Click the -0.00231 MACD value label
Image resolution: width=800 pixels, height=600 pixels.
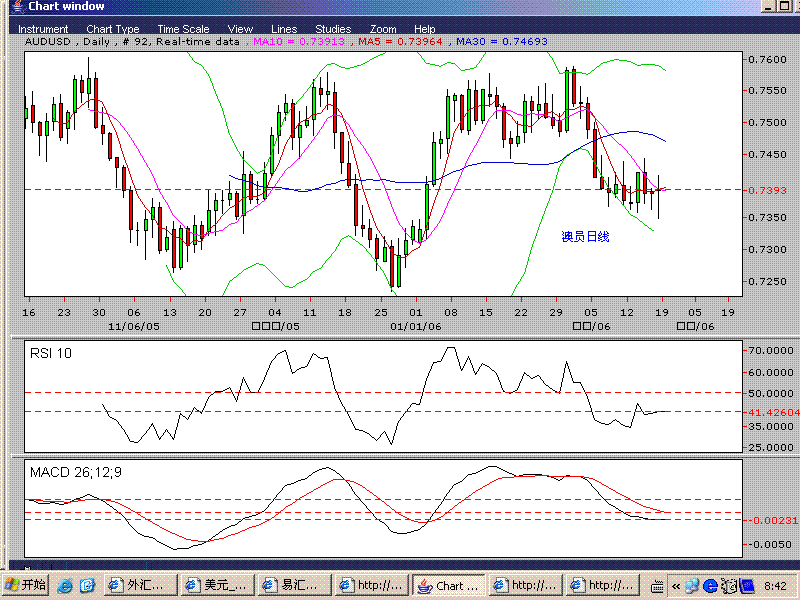tap(773, 520)
